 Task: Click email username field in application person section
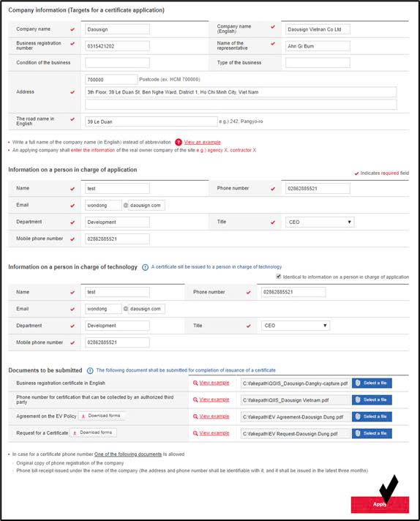tap(103, 206)
